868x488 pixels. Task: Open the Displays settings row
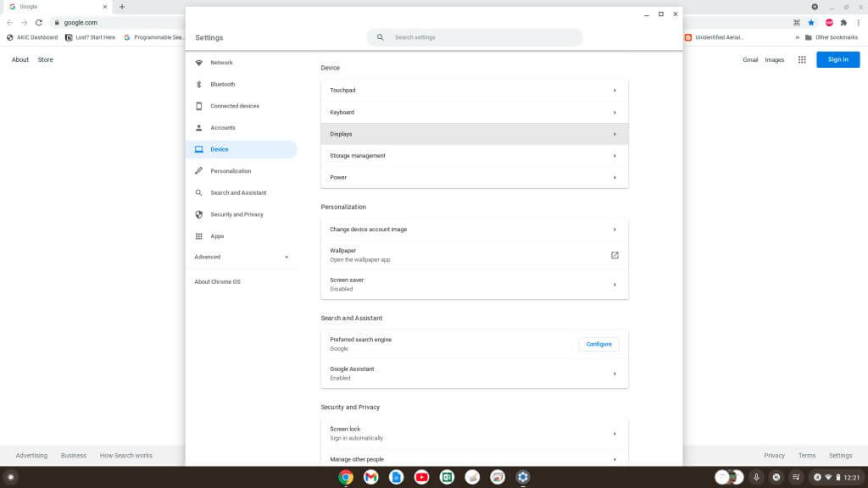click(475, 134)
